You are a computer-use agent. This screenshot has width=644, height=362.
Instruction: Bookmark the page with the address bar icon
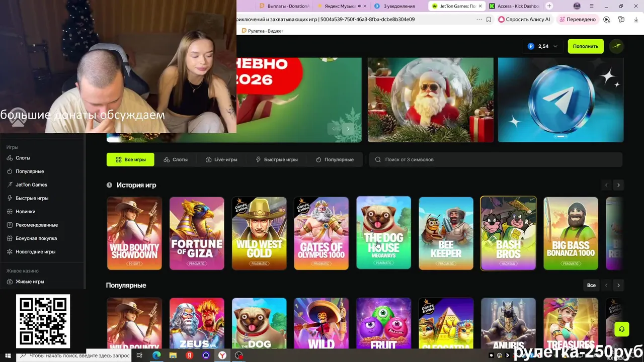click(x=489, y=20)
